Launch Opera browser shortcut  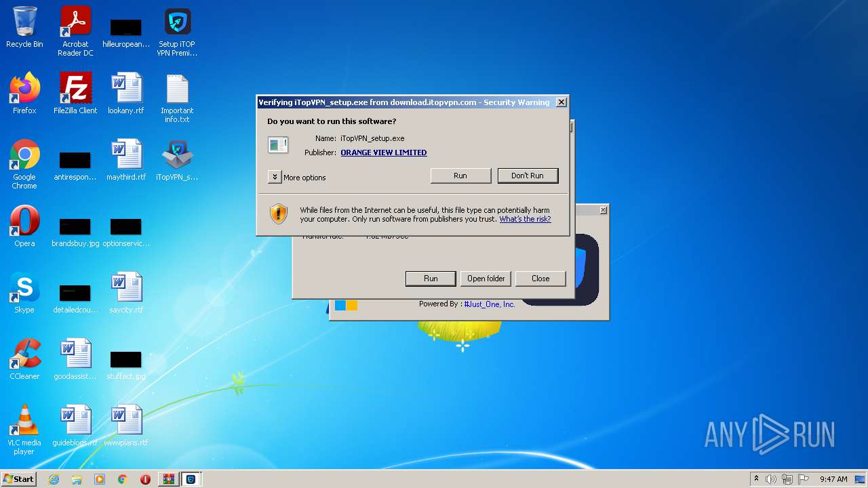click(x=24, y=226)
